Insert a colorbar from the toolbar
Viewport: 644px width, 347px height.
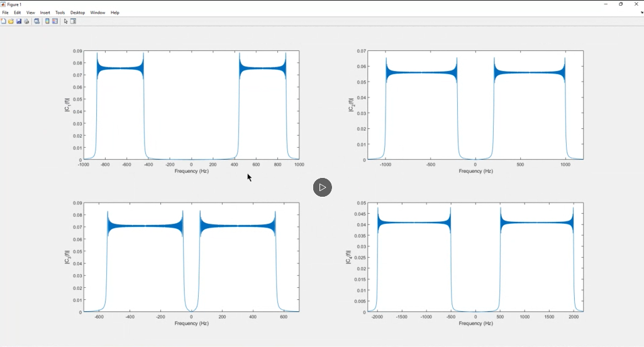tap(47, 21)
